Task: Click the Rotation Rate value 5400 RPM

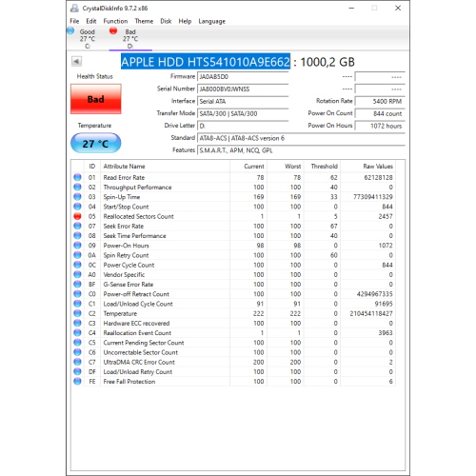Action: tap(380, 102)
